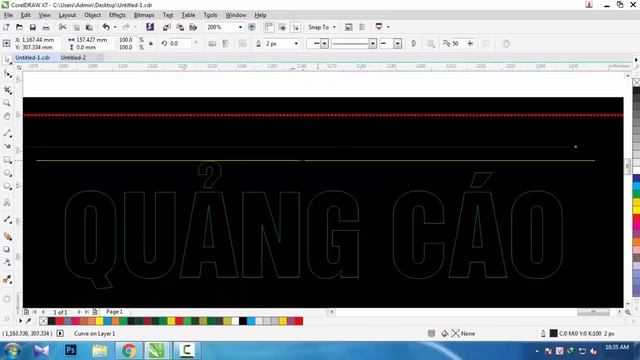Select the Parallel Dimension tool
The height and width of the screenshot is (360, 640).
pos(7,220)
